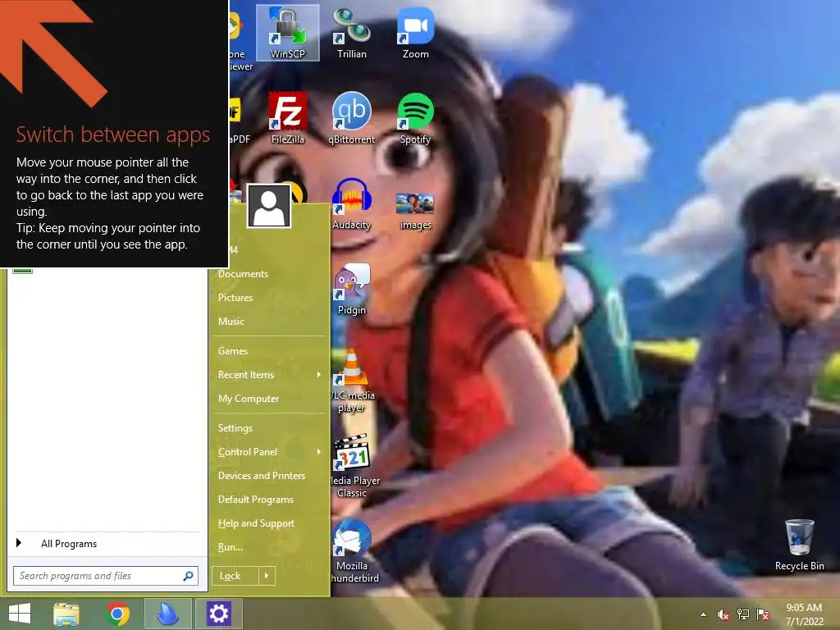Screen dimensions: 840x630
Task: Open Music from the start menu
Action: coord(231,322)
